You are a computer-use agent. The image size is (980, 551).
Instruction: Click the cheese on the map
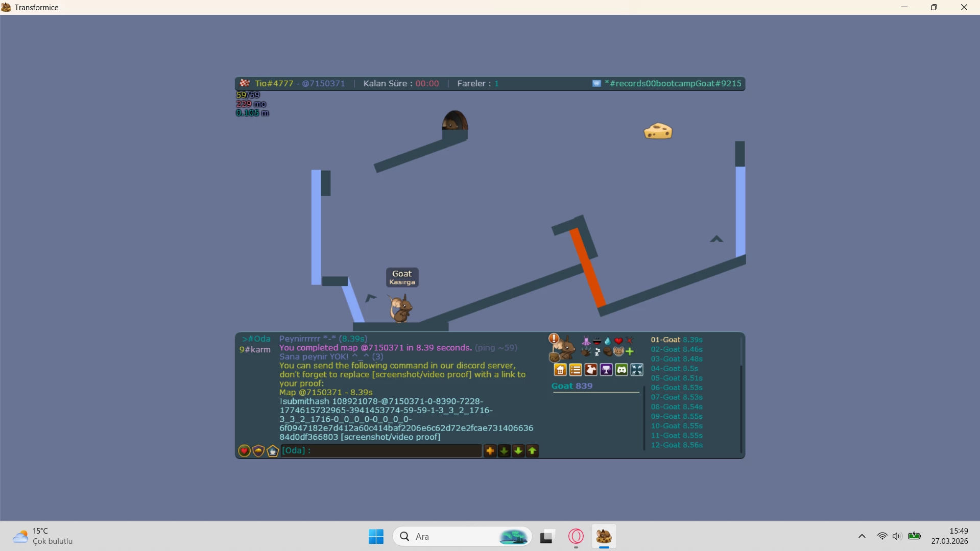[x=658, y=131]
